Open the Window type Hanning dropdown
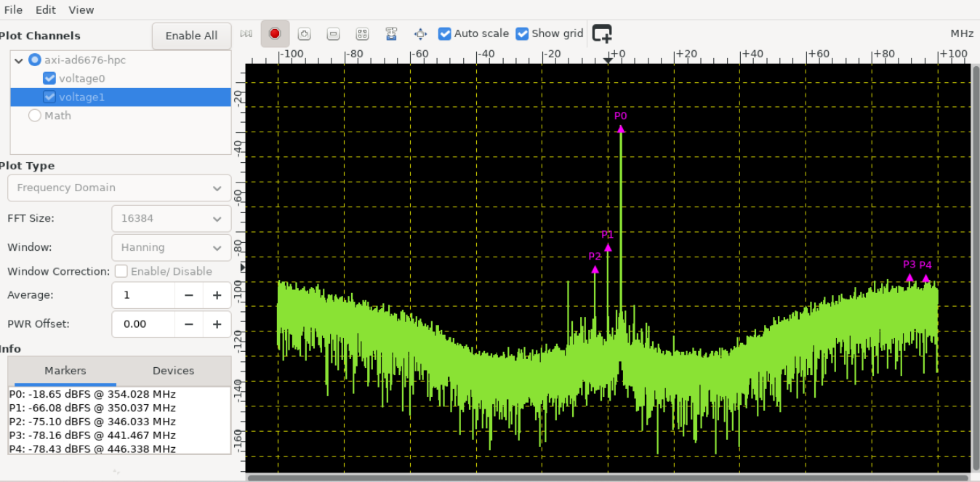The height and width of the screenshot is (482, 980). pos(172,247)
